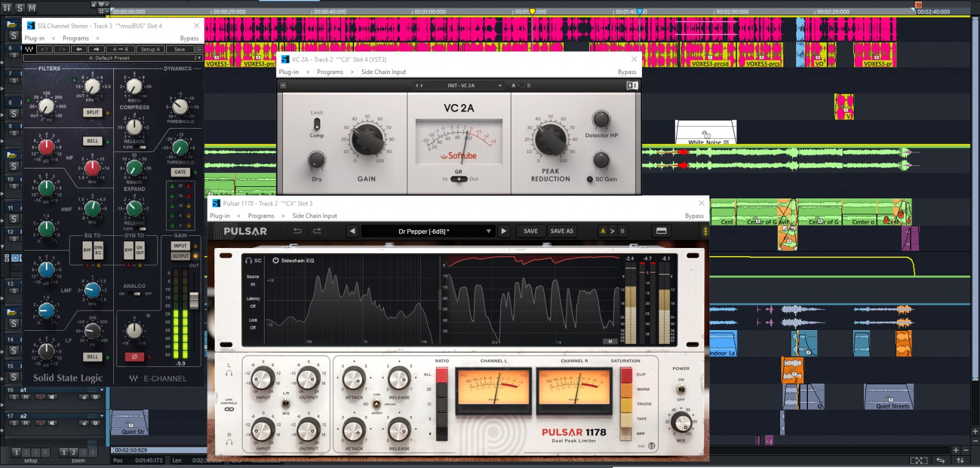The width and height of the screenshot is (980, 468).
Task: Open Plug-in menu in SSLChannel window
Action: pos(34,38)
